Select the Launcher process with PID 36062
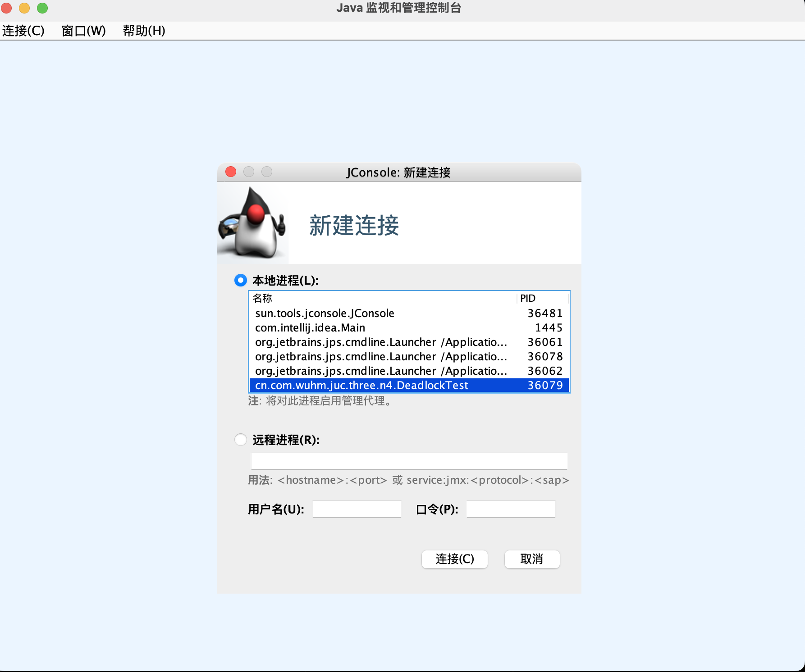This screenshot has height=672, width=805. point(409,371)
